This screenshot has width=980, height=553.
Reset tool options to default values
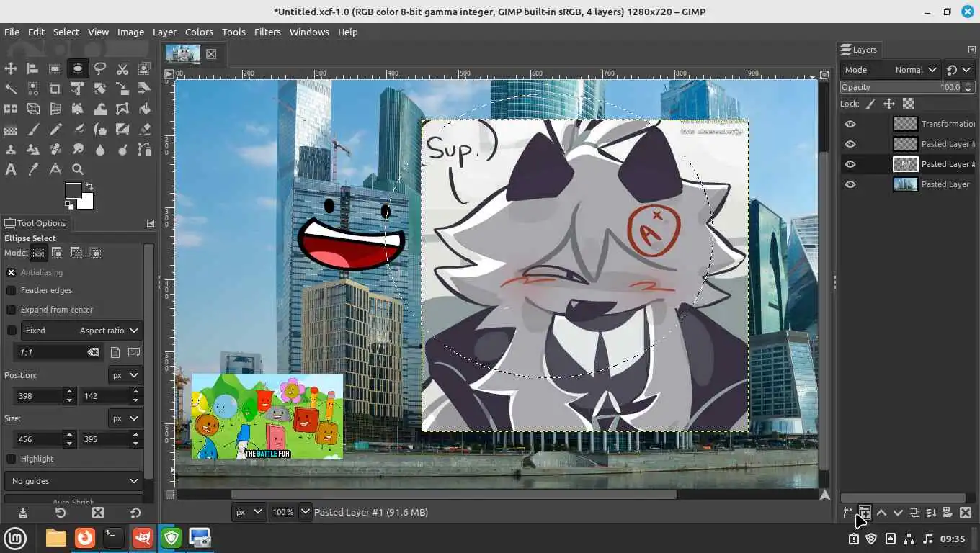[x=135, y=513]
